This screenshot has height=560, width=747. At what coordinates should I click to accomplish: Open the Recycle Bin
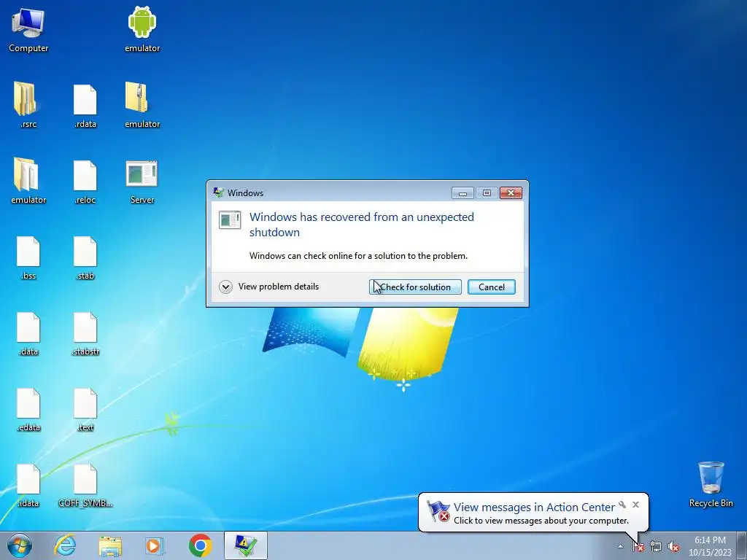click(x=711, y=483)
